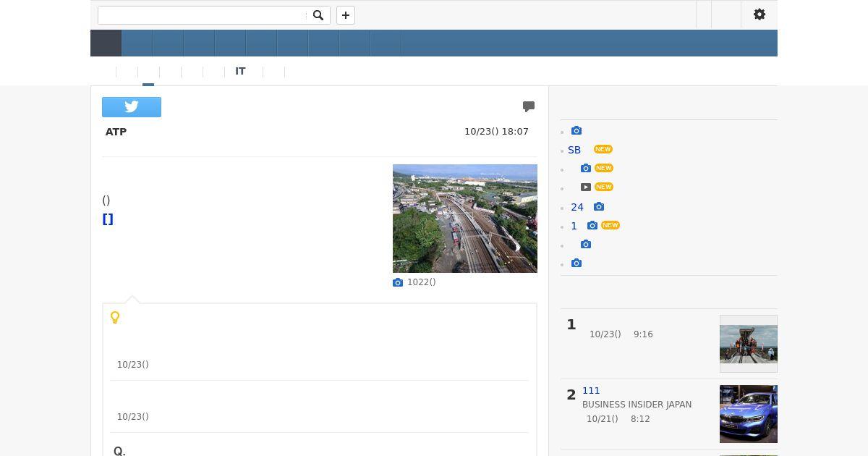Open the SB headline link
This screenshot has height=456, width=868.
click(x=574, y=150)
